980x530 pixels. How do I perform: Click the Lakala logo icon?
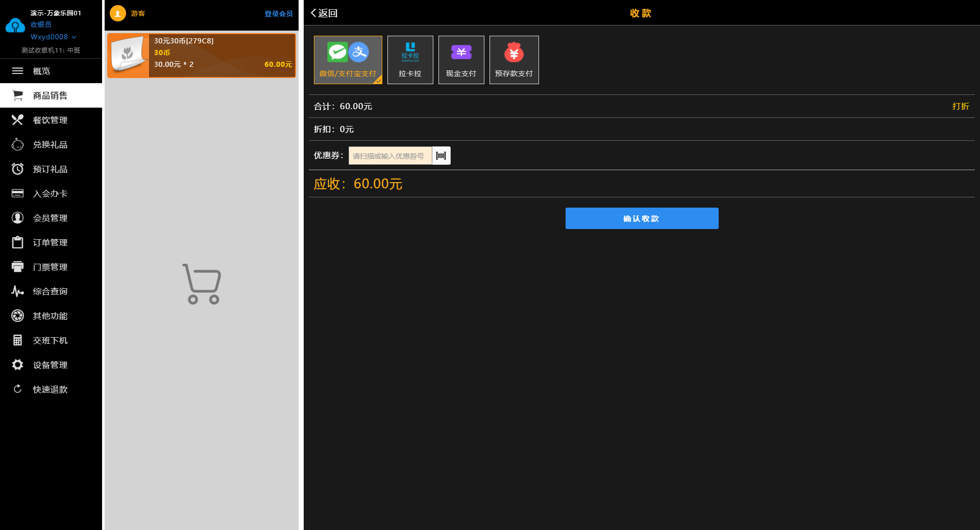click(410, 52)
